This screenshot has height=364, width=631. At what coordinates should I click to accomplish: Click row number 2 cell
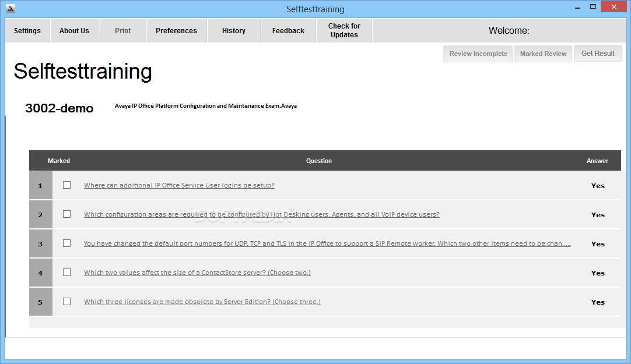coord(41,214)
